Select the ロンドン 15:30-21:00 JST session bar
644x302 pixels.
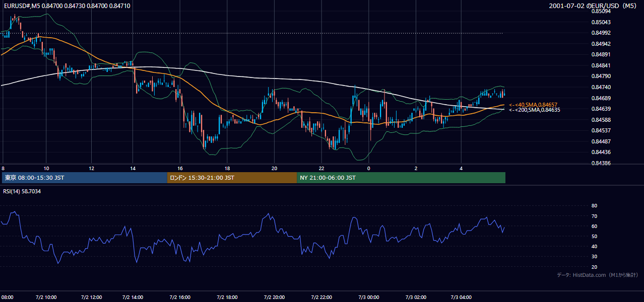[x=232, y=178]
